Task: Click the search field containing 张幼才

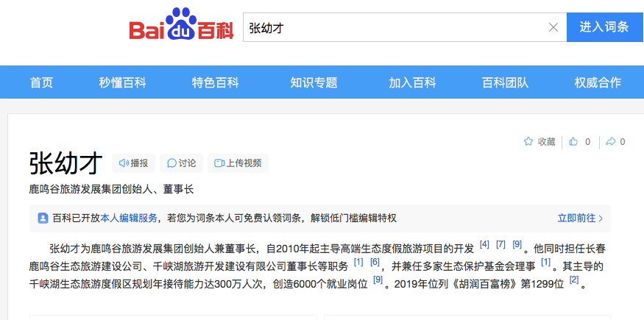Action: tap(394, 28)
